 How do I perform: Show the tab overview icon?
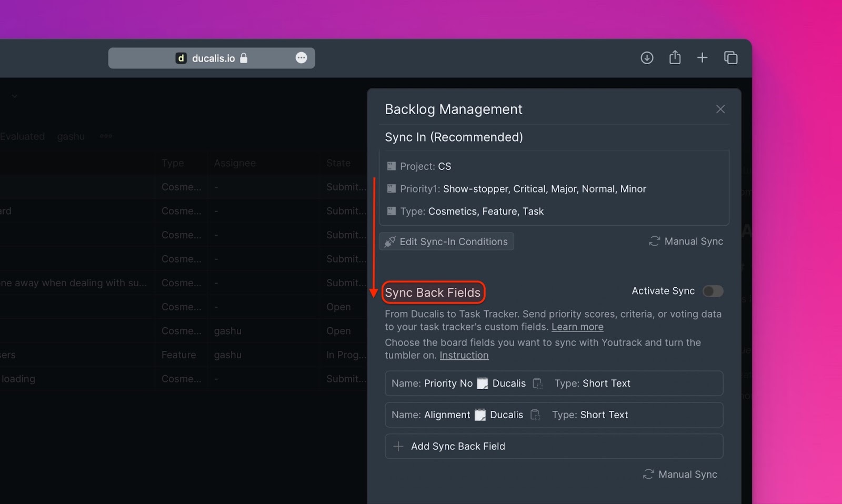tap(730, 58)
